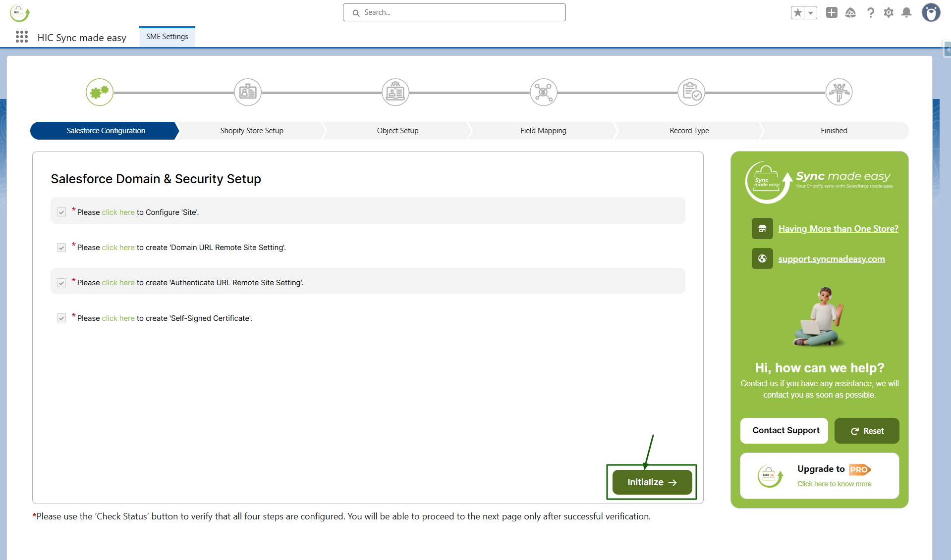
Task: Click the 'Upgrade to' text in upgrade card
Action: tap(821, 469)
